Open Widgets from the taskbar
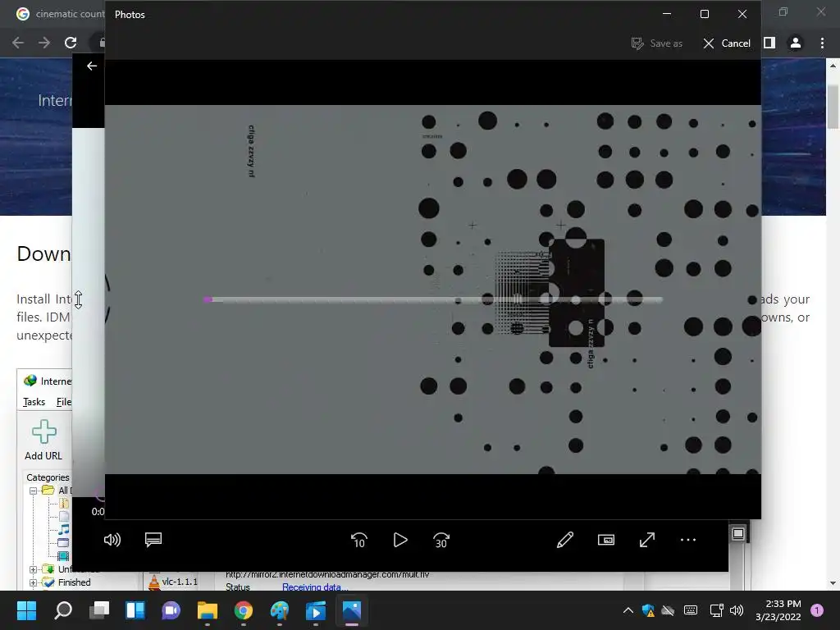 click(x=135, y=610)
